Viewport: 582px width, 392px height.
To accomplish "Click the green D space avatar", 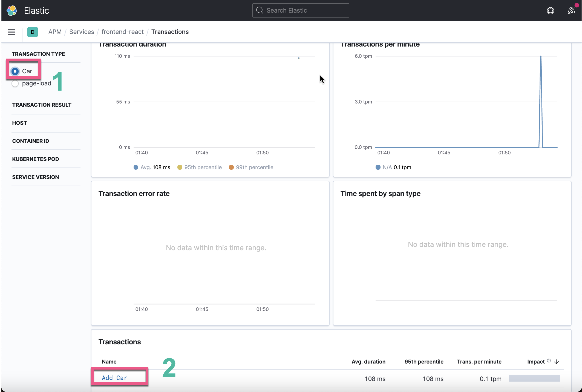I will pyautogui.click(x=32, y=32).
